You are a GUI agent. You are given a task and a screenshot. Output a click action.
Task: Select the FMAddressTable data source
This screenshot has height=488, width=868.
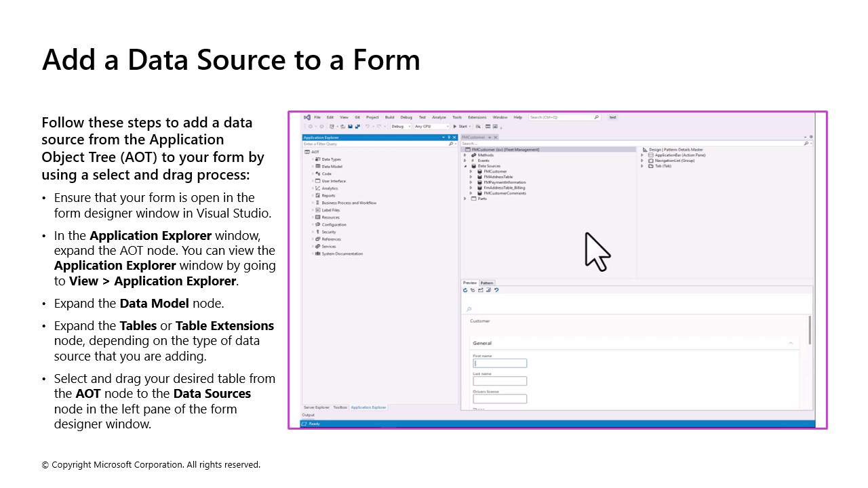click(497, 177)
